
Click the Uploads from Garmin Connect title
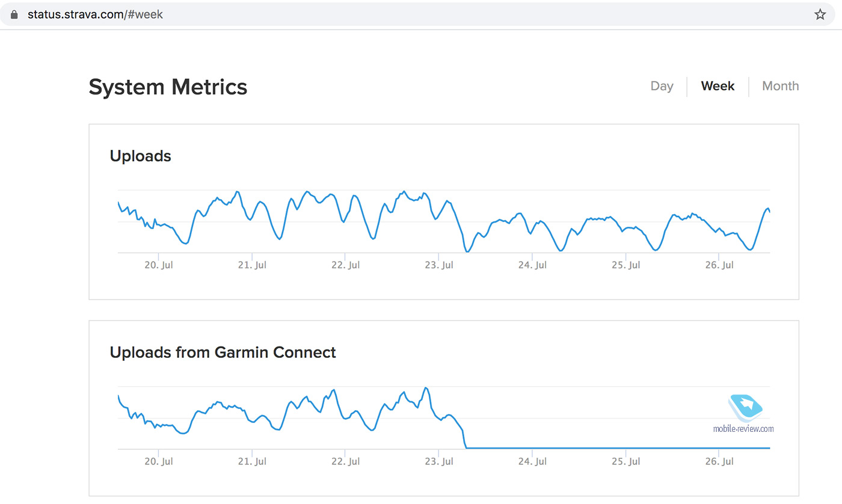[223, 352]
